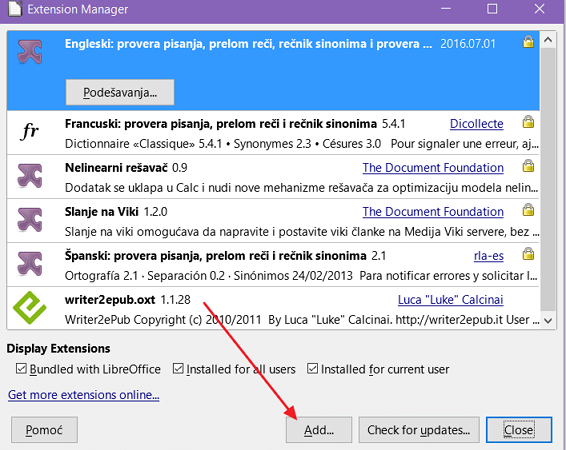Image resolution: width=566 pixels, height=450 pixels.
Task: Click the scrollbar up arrow
Action: [548, 40]
